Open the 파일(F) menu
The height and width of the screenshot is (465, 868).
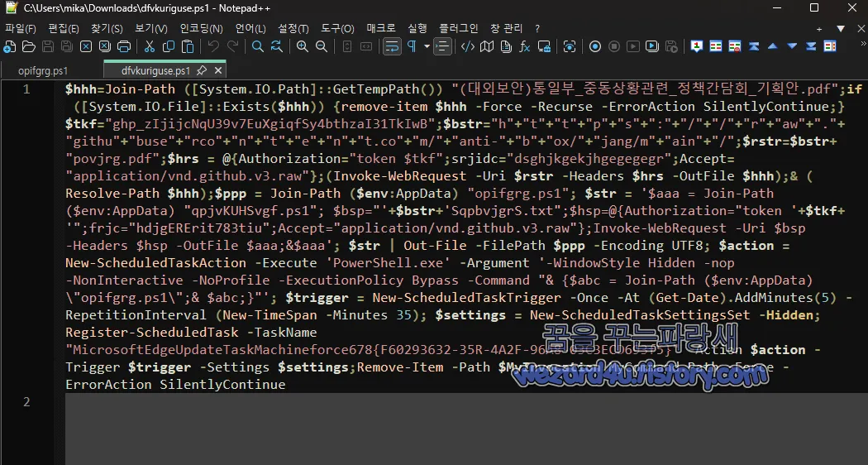21,28
